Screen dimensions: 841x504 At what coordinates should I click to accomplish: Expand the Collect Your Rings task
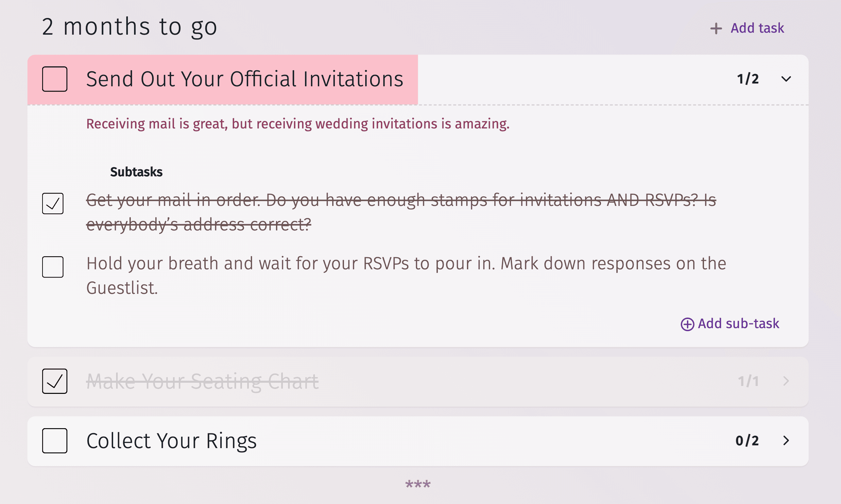786,441
